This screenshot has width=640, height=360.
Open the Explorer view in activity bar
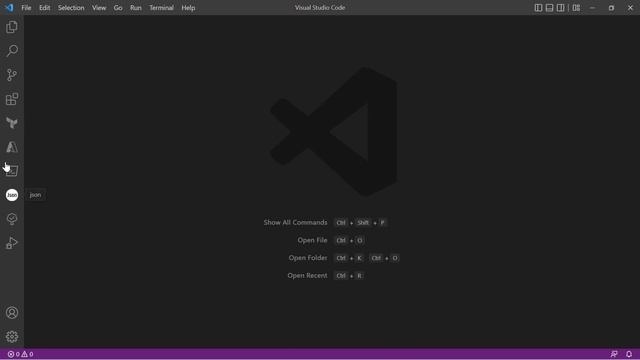click(x=12, y=27)
